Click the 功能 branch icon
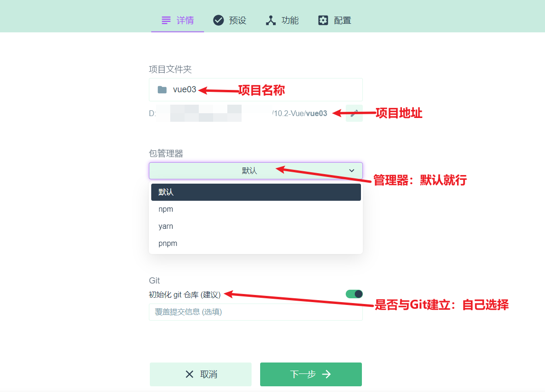545x392 pixels. point(271,20)
